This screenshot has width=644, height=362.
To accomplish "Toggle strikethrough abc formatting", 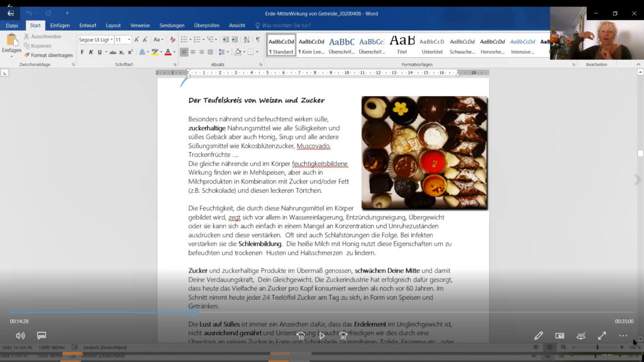I will pos(113,52).
